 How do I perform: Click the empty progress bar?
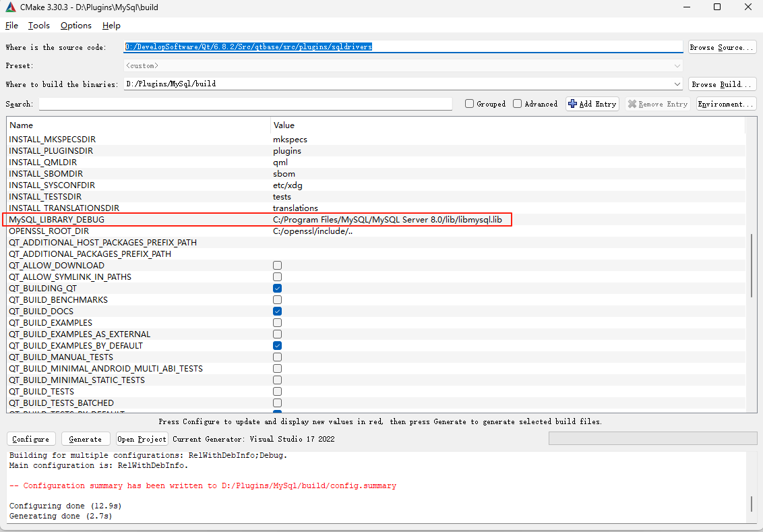coord(652,438)
